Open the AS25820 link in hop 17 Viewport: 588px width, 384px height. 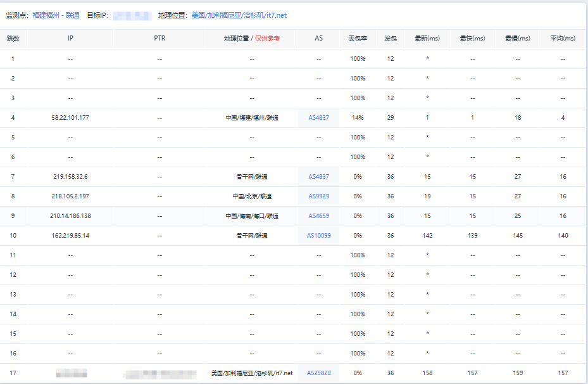318,373
